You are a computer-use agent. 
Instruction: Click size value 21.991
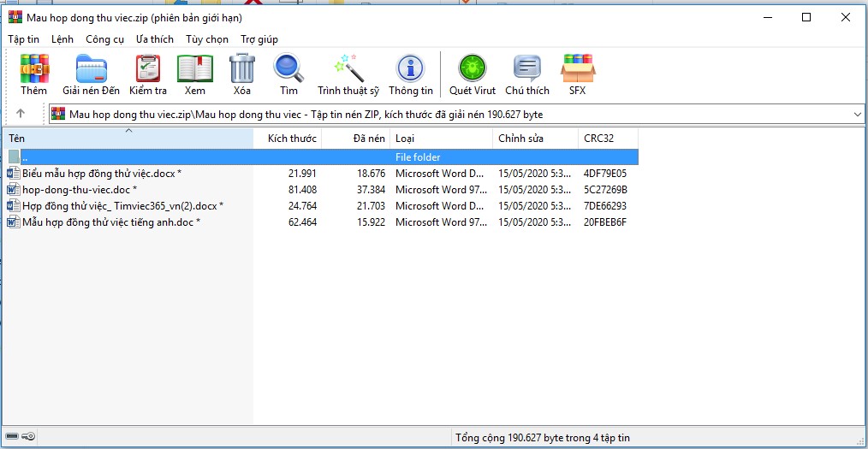click(x=302, y=173)
